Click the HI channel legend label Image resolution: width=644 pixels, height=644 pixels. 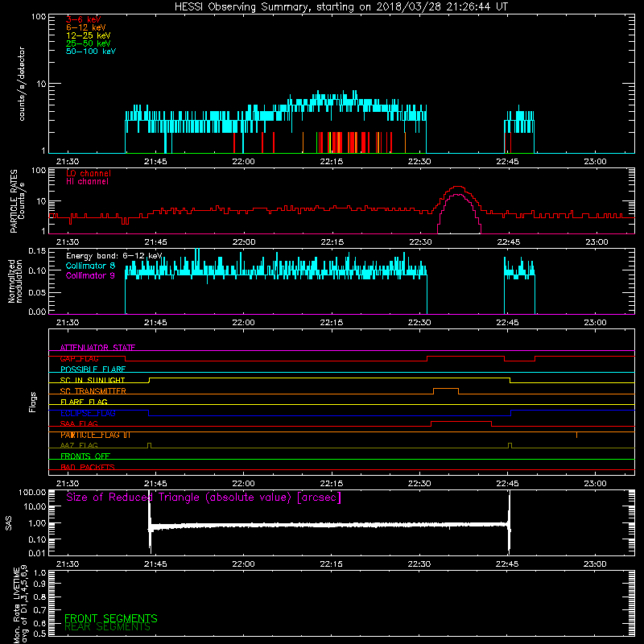[x=87, y=182]
